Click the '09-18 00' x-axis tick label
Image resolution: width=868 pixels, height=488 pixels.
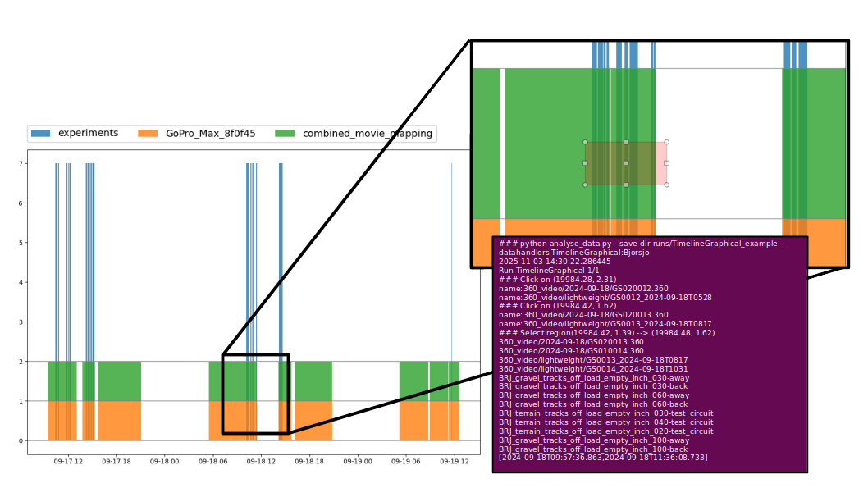[x=164, y=462]
